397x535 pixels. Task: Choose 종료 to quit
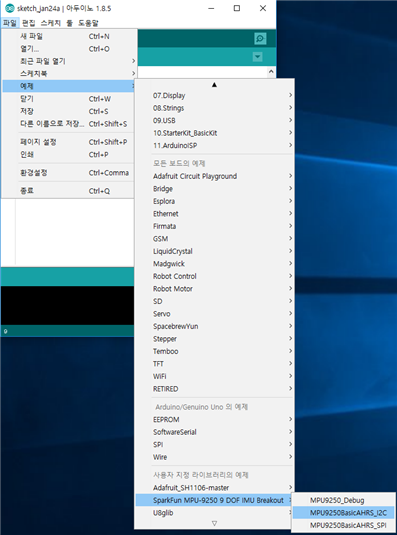pyautogui.click(x=69, y=191)
